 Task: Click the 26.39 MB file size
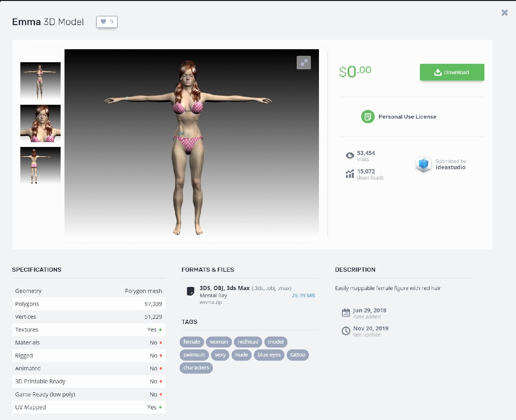[303, 295]
